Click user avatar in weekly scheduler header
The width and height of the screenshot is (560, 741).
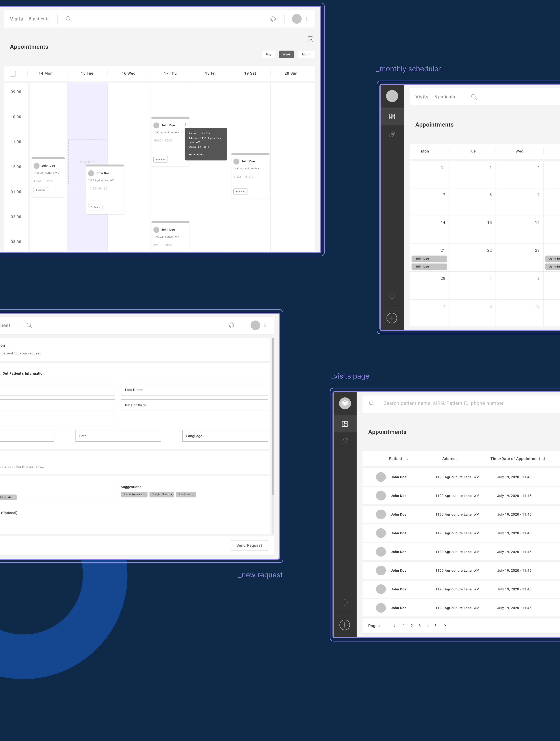[297, 19]
